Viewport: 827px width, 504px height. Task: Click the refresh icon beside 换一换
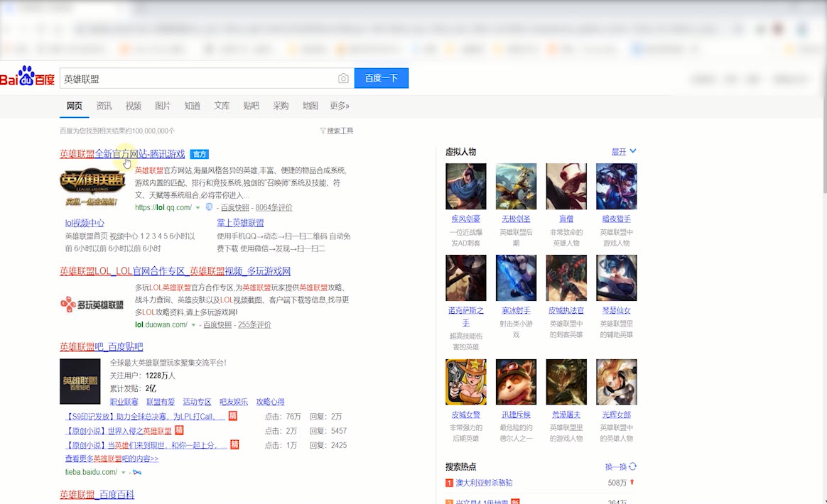[x=633, y=466]
